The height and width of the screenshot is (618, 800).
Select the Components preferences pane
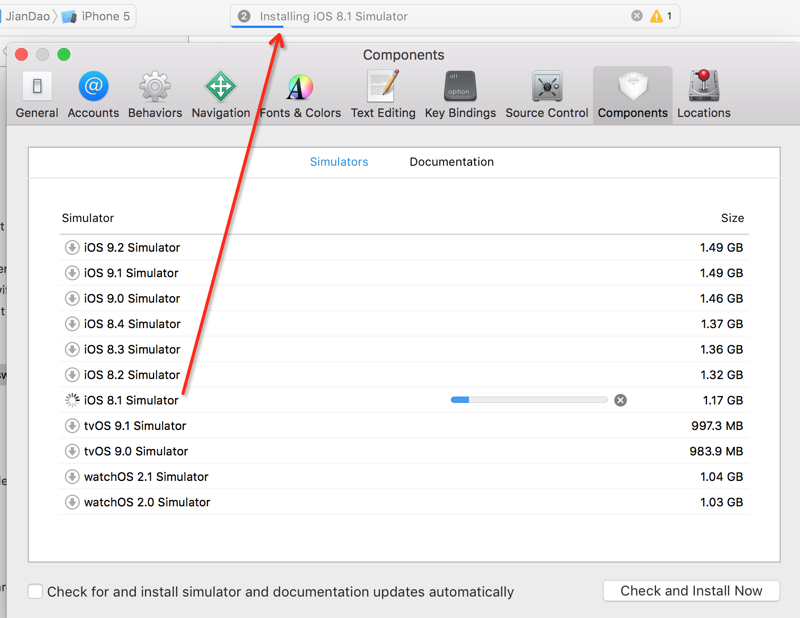pyautogui.click(x=633, y=95)
